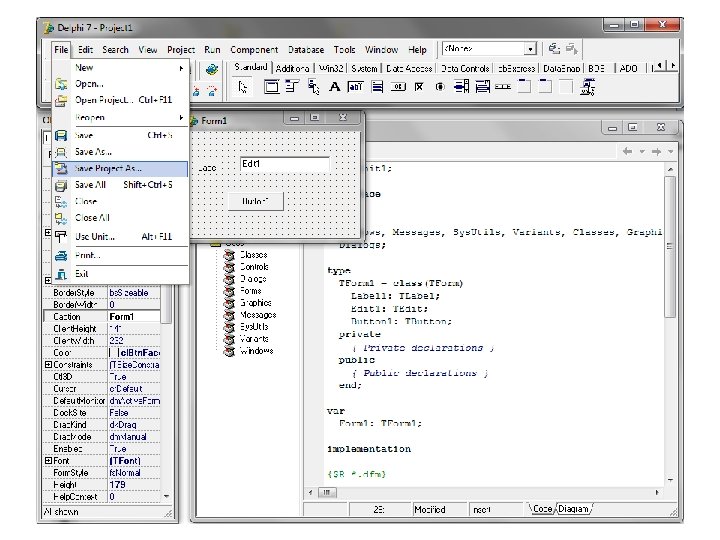Expand the Constraints property
The width and height of the screenshot is (720, 540).
coord(48,365)
